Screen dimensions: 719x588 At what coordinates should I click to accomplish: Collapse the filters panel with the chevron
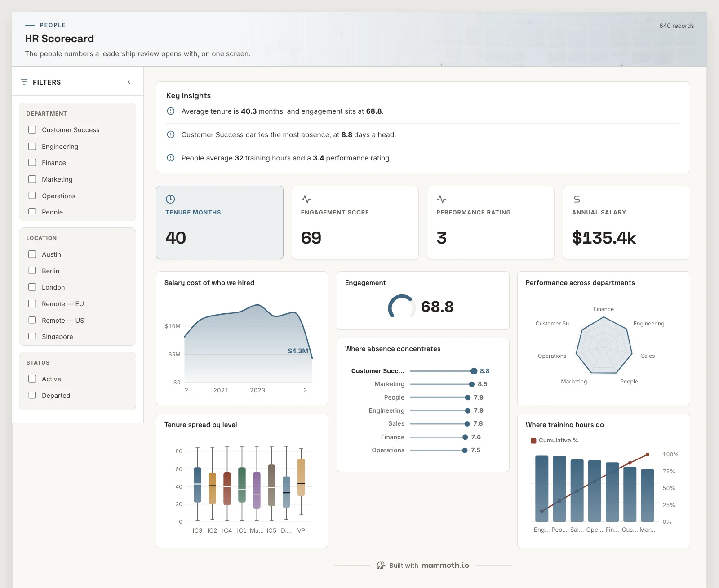click(129, 82)
